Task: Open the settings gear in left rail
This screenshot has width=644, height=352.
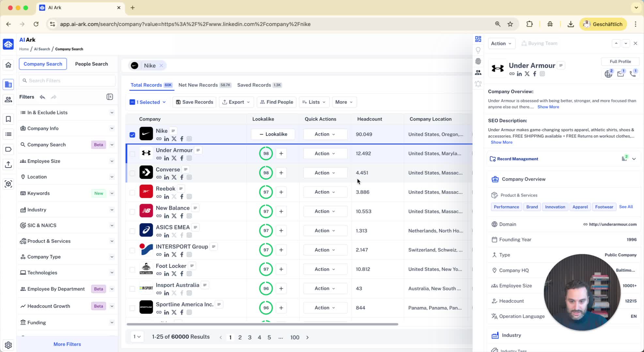Action: [x=8, y=345]
